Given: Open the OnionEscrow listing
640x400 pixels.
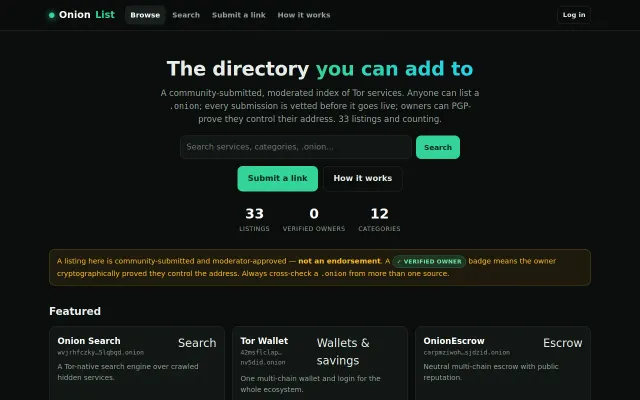Looking at the screenshot, I should (454, 341).
